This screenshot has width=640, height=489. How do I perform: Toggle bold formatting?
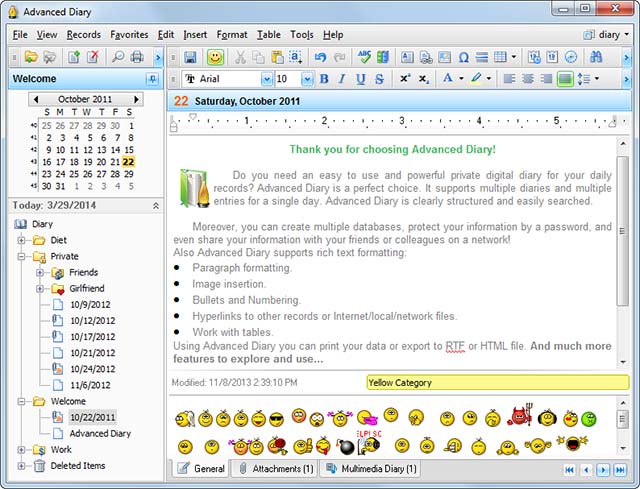coord(324,79)
